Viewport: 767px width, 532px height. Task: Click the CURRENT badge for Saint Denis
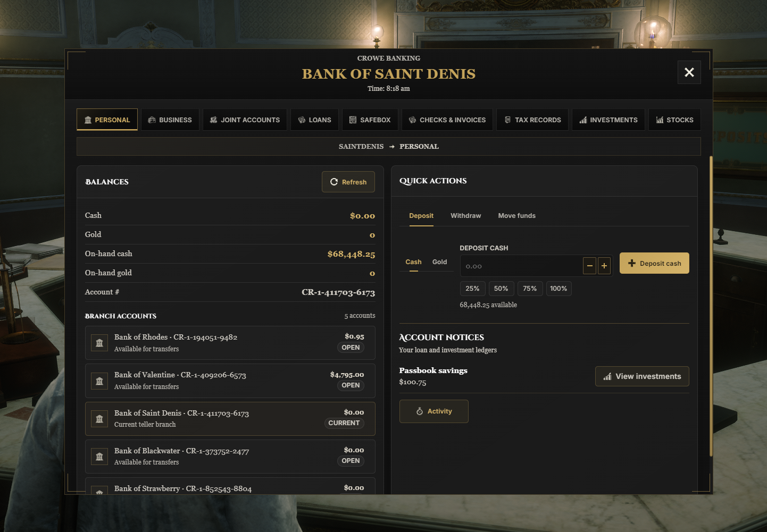click(x=344, y=423)
